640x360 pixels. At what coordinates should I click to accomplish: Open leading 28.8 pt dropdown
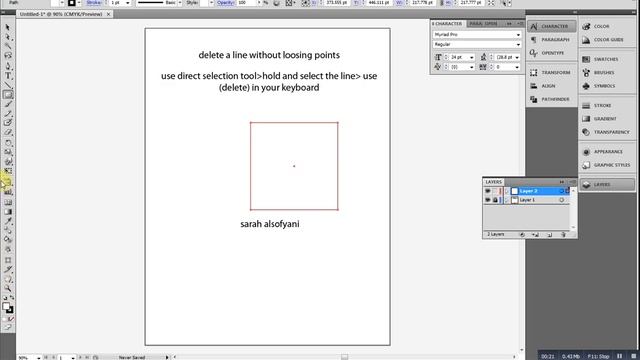(x=517, y=57)
